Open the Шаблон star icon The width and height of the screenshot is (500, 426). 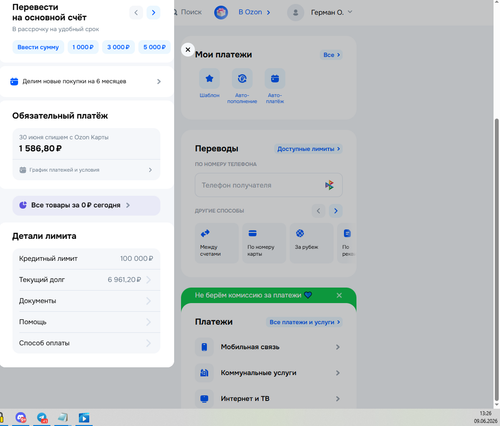tap(209, 79)
